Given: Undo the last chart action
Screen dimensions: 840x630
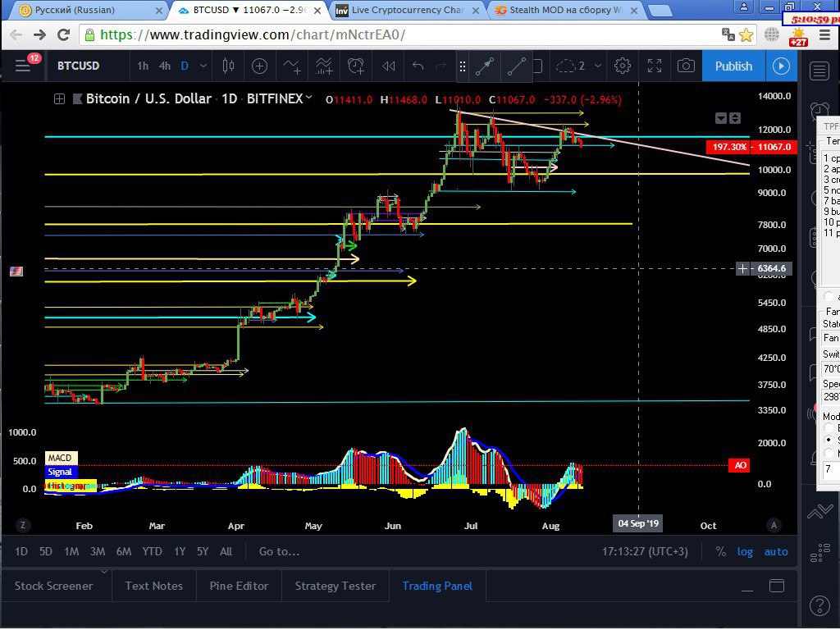Looking at the screenshot, I should click(418, 66).
